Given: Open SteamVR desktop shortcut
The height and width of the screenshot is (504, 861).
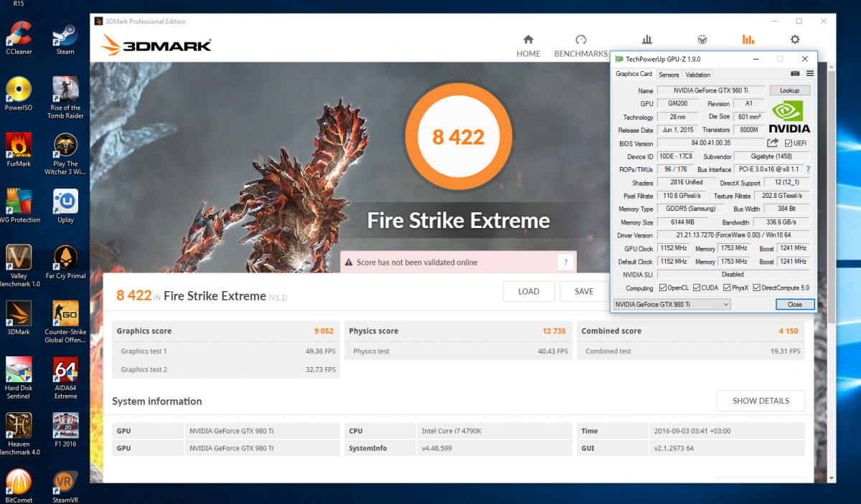Looking at the screenshot, I should [x=65, y=485].
